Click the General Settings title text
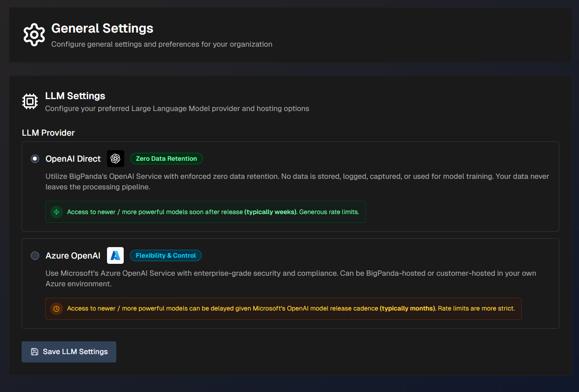 102,28
